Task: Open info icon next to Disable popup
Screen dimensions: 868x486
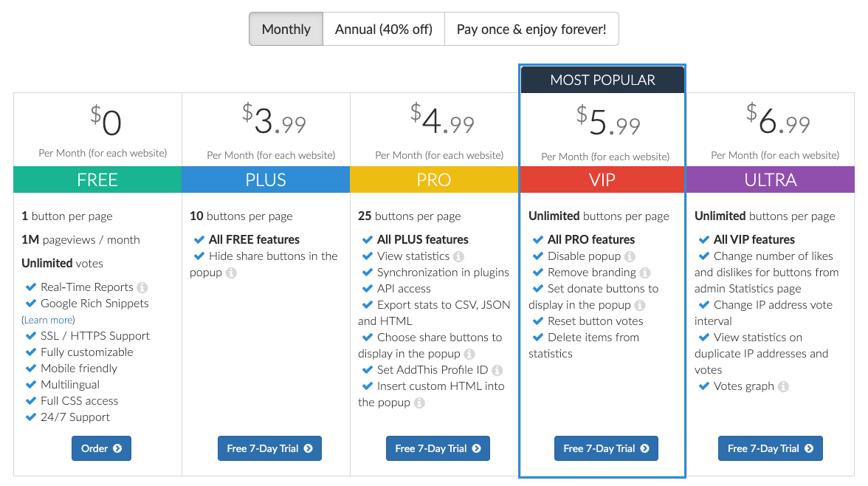Action: [630, 256]
